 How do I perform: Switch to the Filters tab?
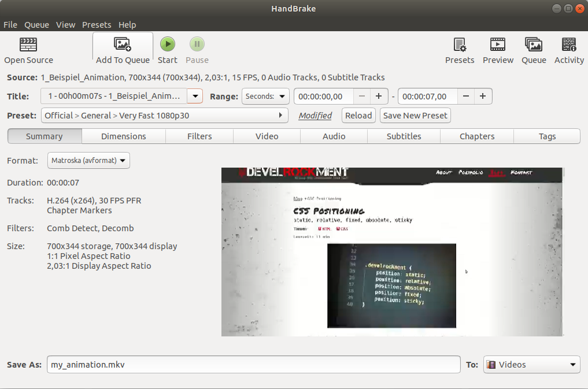pyautogui.click(x=199, y=136)
